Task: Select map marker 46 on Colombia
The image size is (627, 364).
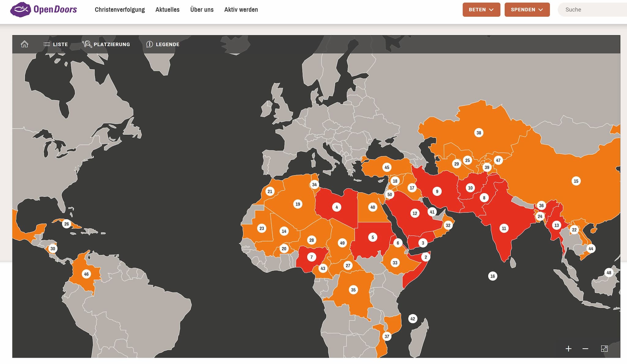Action: pos(86,274)
